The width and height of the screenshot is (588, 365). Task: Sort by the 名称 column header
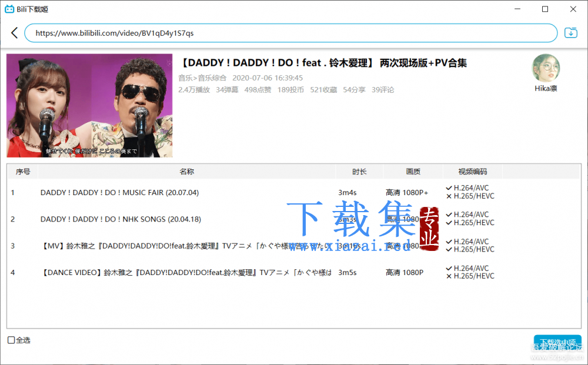(187, 172)
